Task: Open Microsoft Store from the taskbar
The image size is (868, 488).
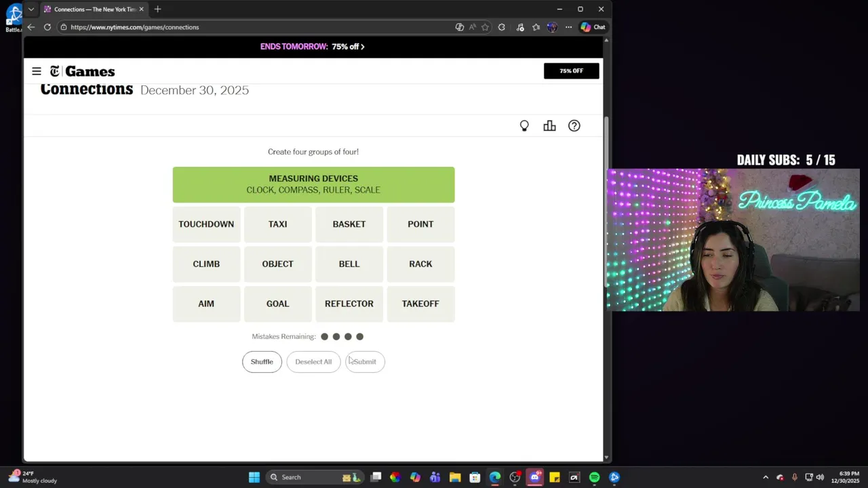Action: (x=475, y=477)
